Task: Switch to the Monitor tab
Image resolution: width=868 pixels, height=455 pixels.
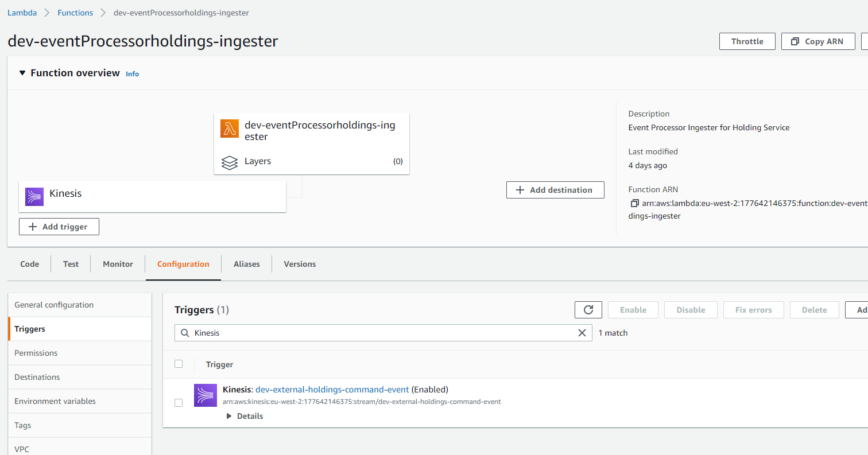Action: [x=118, y=264]
